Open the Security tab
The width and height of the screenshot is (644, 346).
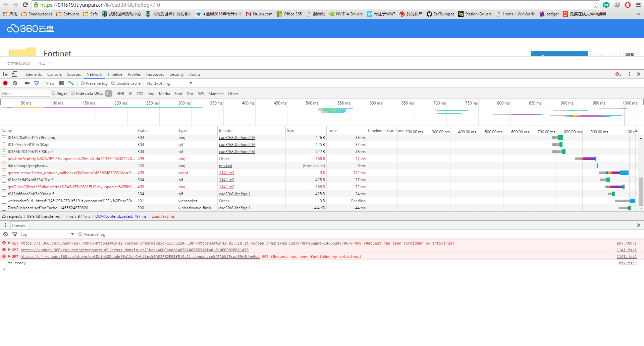click(x=177, y=74)
